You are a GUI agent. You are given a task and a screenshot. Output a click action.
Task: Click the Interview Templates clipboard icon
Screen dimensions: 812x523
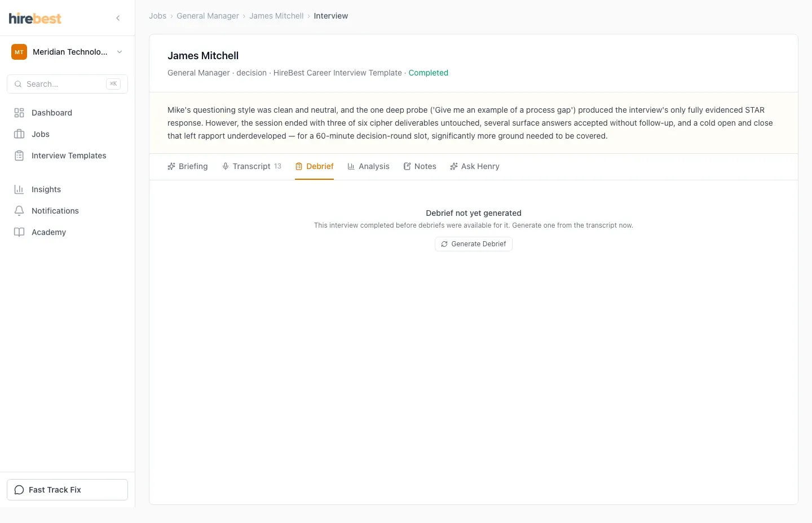[19, 156]
